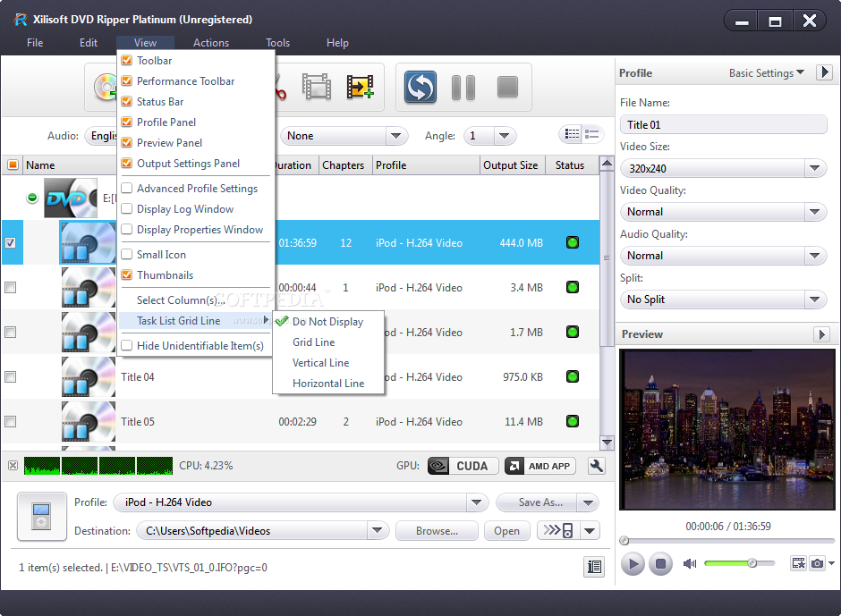Open the Basic Settings dropdown
The width and height of the screenshot is (841, 616).
click(767, 73)
